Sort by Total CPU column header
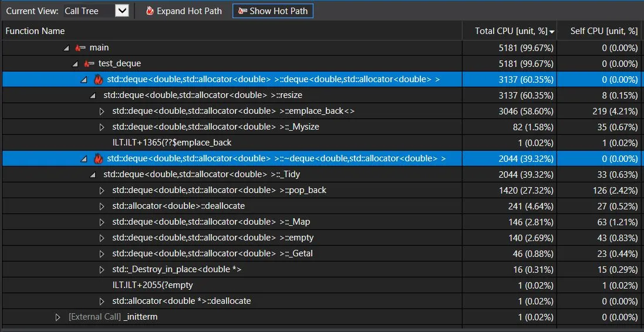This screenshot has height=332, width=644. click(510, 31)
